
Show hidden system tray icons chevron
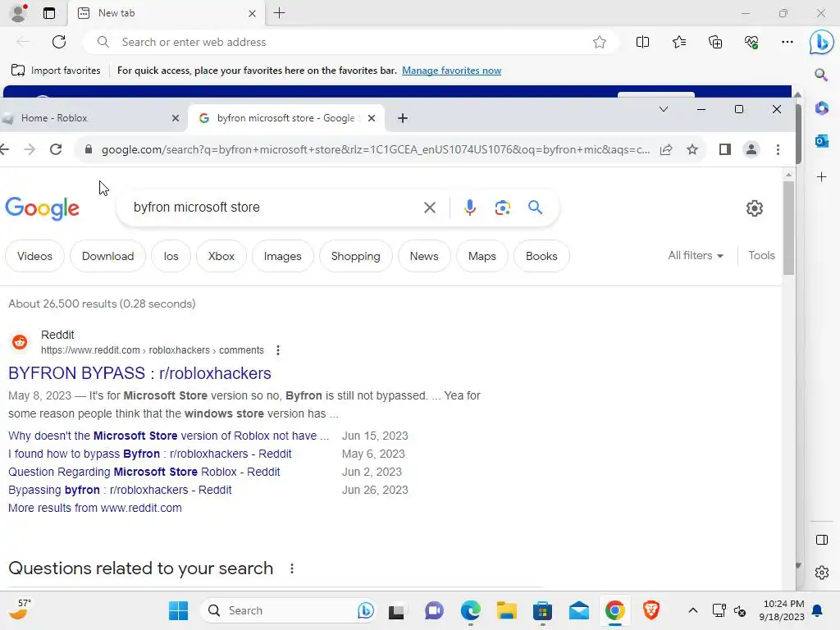click(692, 610)
